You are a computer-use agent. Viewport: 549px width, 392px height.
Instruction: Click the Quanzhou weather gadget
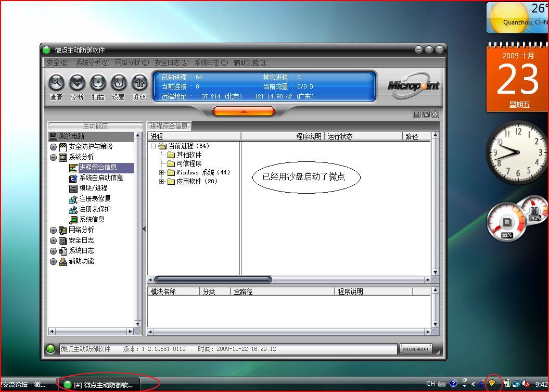517,18
